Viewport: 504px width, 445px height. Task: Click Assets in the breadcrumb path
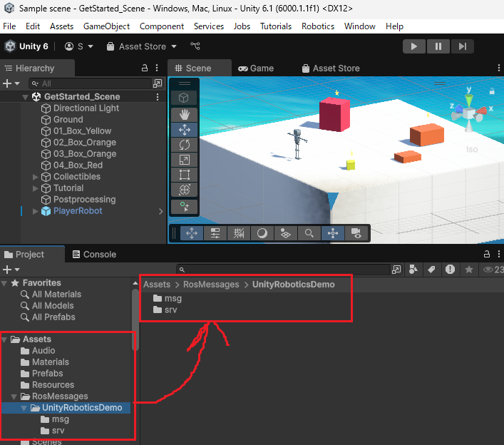[157, 285]
